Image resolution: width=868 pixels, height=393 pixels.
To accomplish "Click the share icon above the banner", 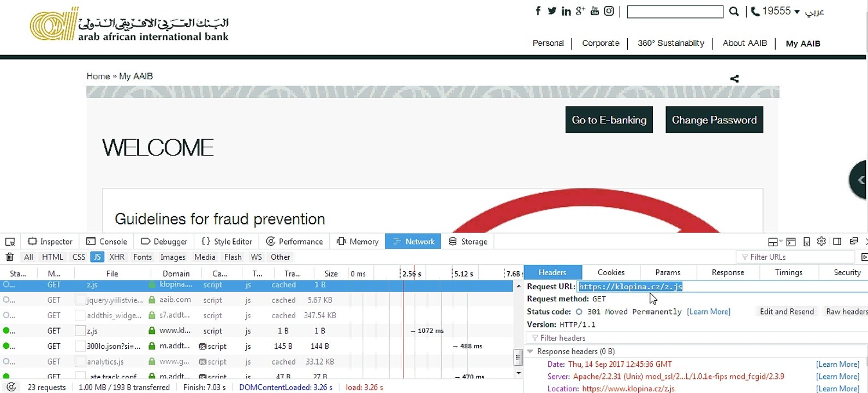I will click(735, 79).
